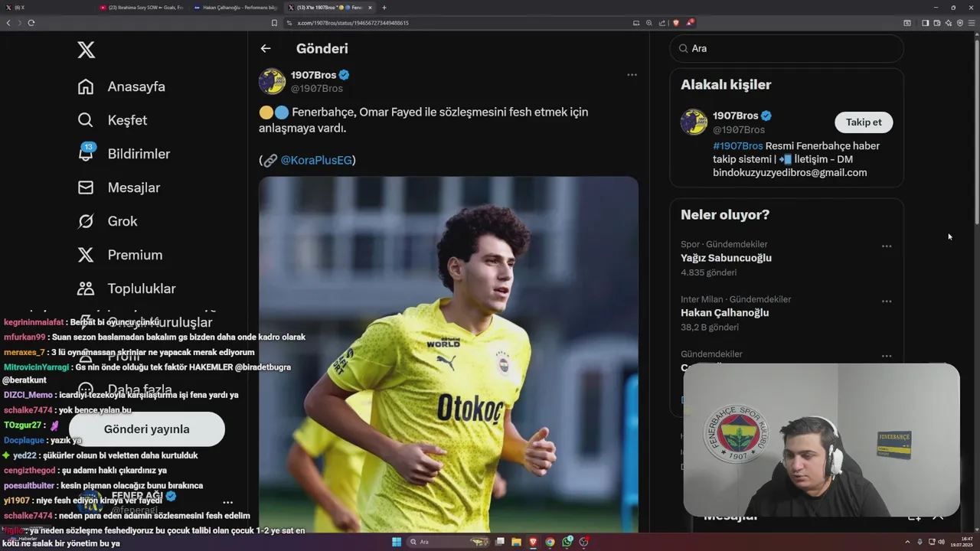
Task: Go to Anasayfa in the sidebar
Action: point(136,86)
